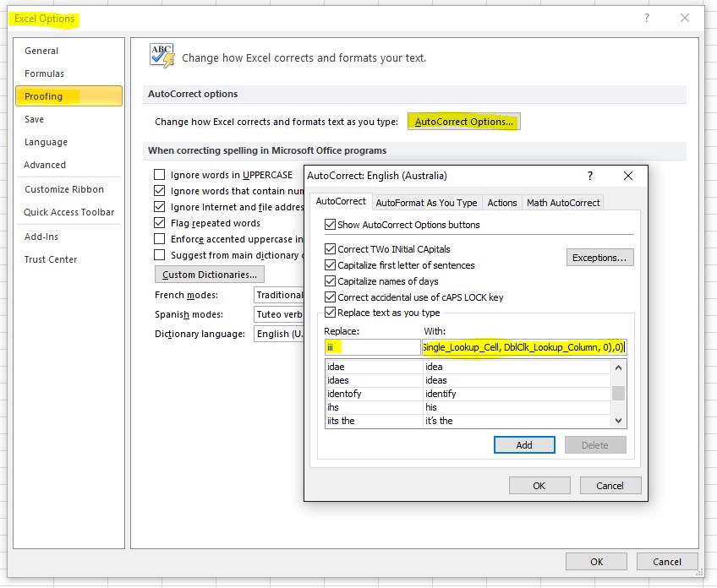Uncheck Show AutoCorrect Options buttons
The image size is (717, 588).
pos(331,225)
